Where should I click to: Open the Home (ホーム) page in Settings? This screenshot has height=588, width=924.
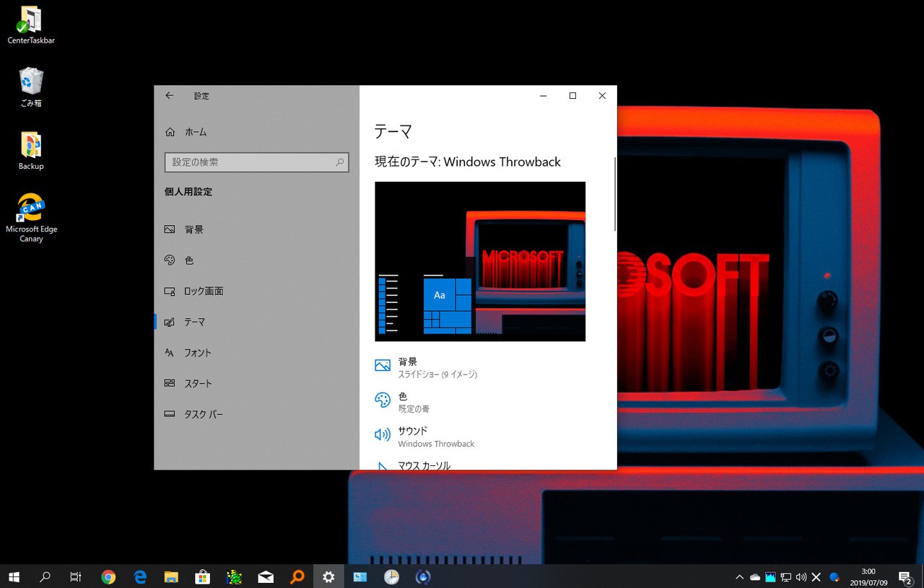pos(186,132)
